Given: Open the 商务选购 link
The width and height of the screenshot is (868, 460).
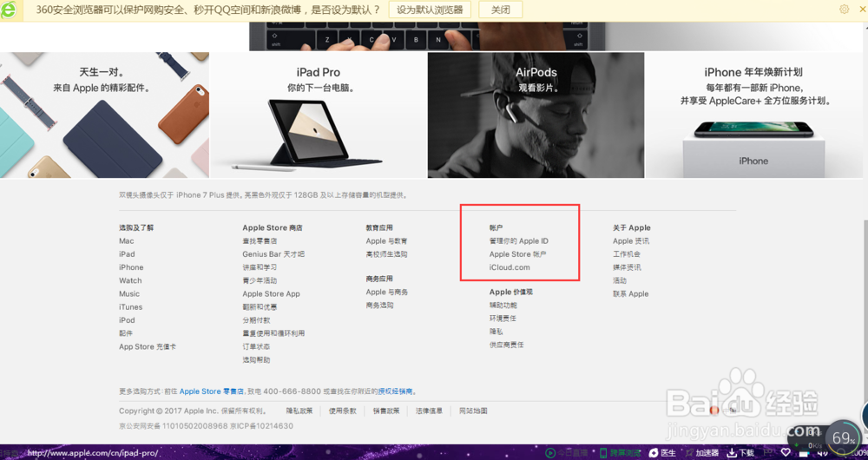Looking at the screenshot, I should [x=380, y=305].
